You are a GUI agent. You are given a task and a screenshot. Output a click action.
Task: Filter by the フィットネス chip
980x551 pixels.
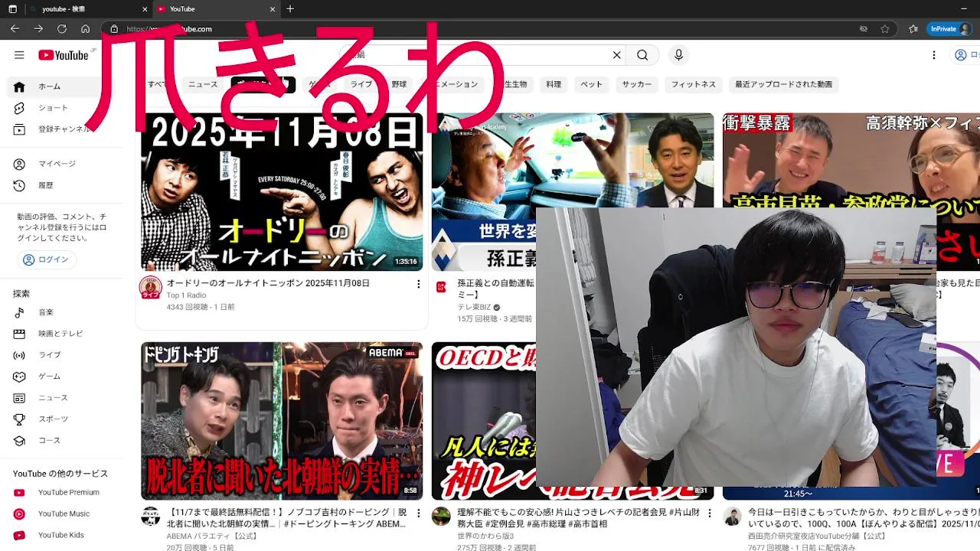(x=694, y=84)
